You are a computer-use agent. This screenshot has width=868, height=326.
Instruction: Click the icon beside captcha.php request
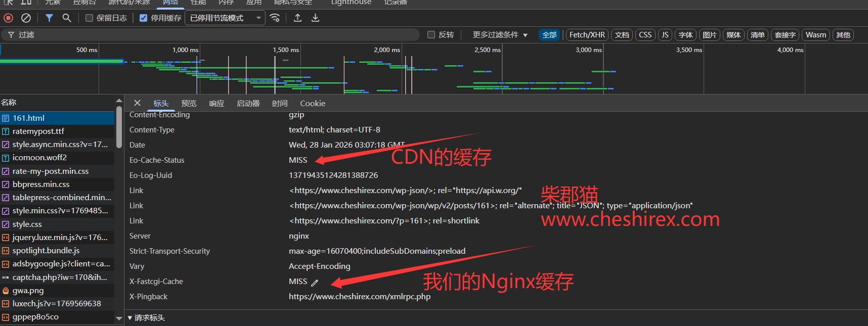tap(6, 277)
